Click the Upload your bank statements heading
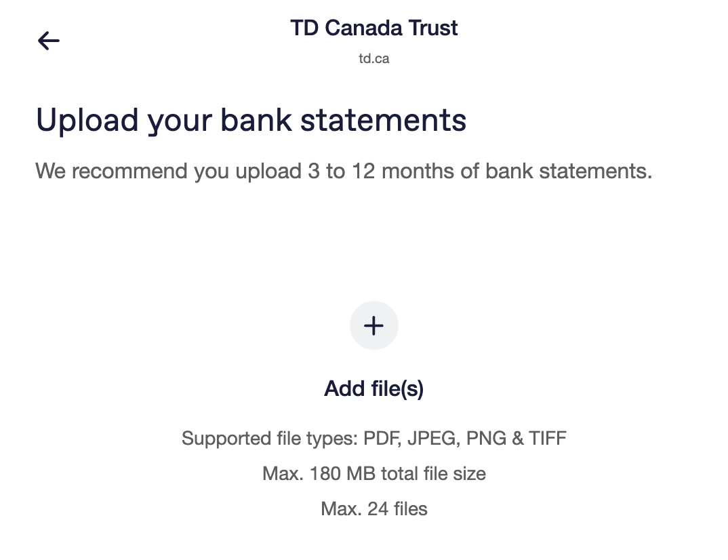Viewport: 728px width, 560px height. coord(251,119)
